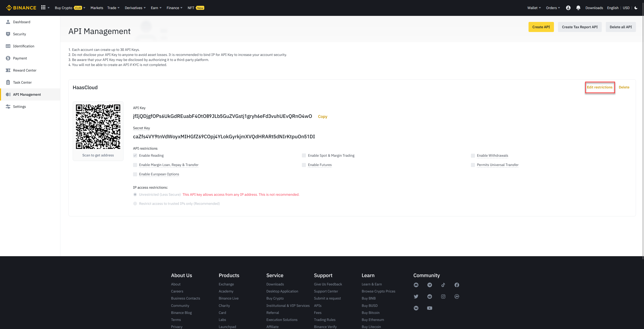644x329 pixels.
Task: Open Reddit community icon
Action: [430, 297]
